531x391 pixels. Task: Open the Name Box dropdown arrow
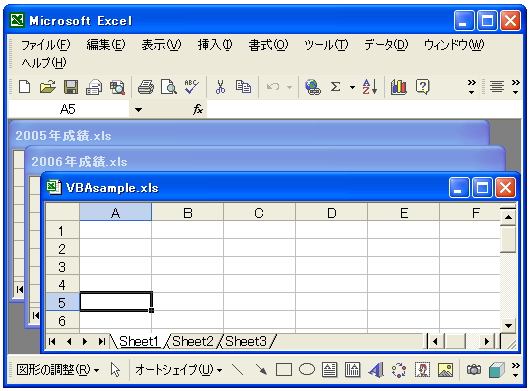138,109
